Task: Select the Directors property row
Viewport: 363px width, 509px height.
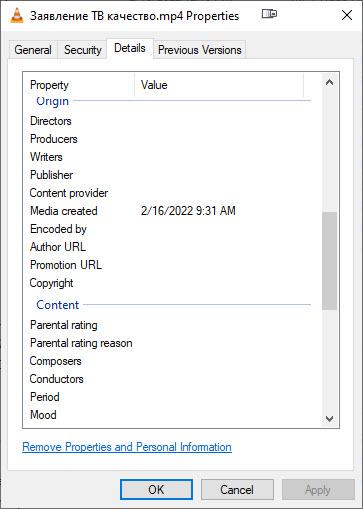Action: [x=170, y=121]
